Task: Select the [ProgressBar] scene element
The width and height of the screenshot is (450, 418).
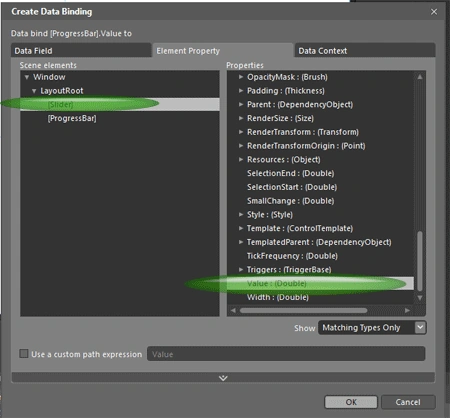Action: pyautogui.click(x=72, y=118)
